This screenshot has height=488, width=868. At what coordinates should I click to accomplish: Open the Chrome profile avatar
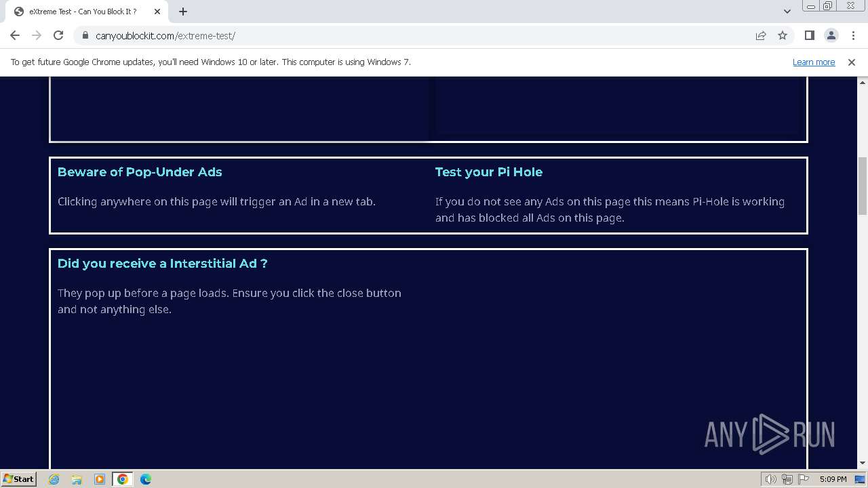point(831,35)
